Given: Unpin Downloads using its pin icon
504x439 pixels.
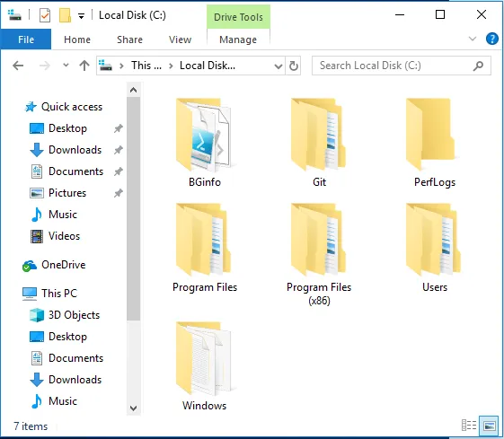Looking at the screenshot, I should 119,150.
